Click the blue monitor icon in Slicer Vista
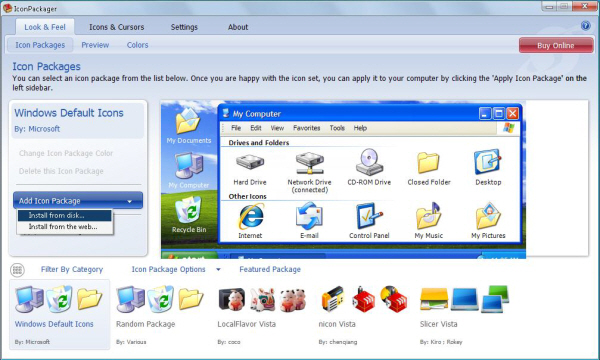This screenshot has height=360, width=600. click(464, 299)
